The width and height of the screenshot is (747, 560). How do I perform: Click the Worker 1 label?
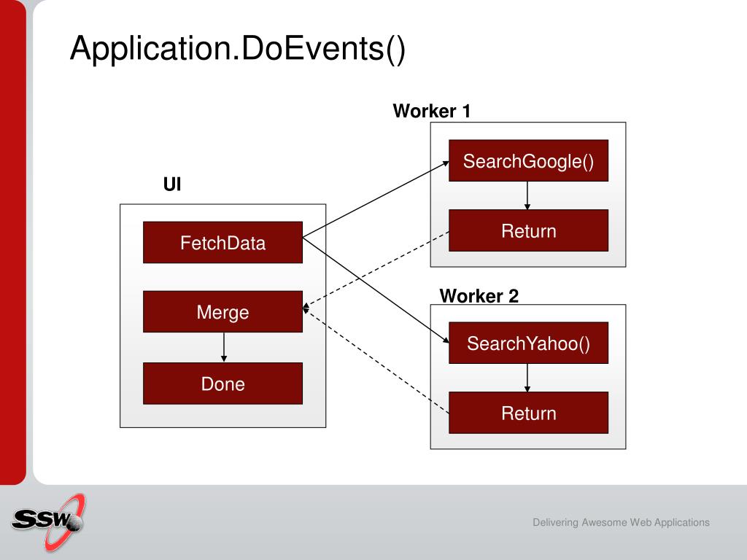coord(432,111)
